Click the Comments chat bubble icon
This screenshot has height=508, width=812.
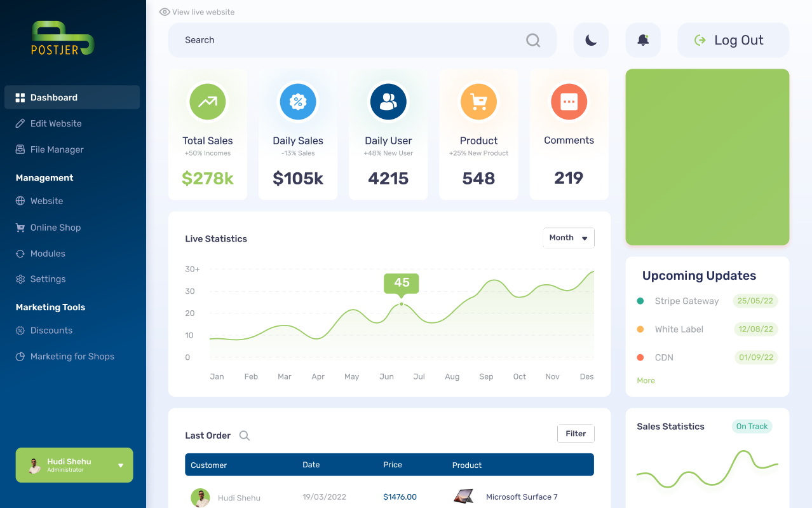point(569,102)
